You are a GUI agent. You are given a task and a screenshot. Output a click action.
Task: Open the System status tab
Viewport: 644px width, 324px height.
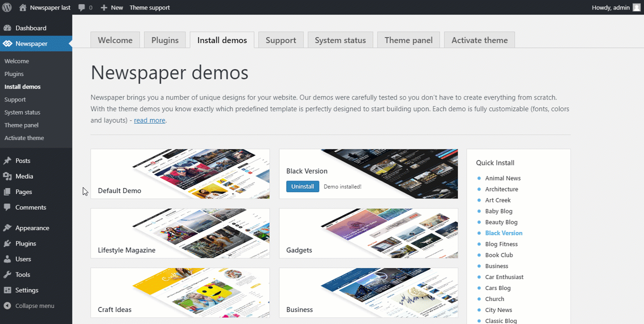tap(340, 40)
